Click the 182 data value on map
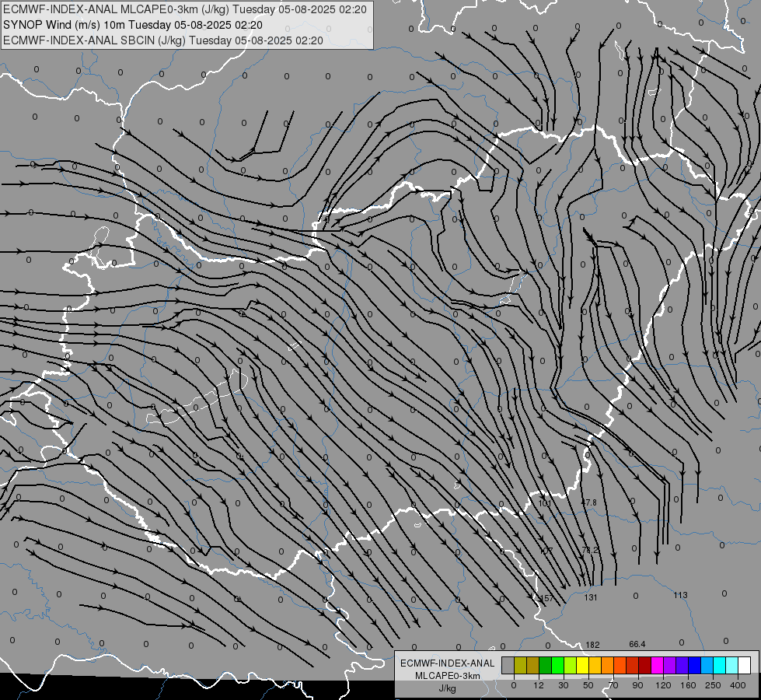The width and height of the screenshot is (761, 700). pos(592,645)
